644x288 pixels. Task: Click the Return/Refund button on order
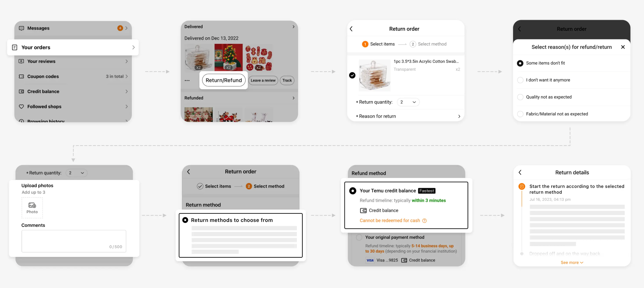point(224,80)
